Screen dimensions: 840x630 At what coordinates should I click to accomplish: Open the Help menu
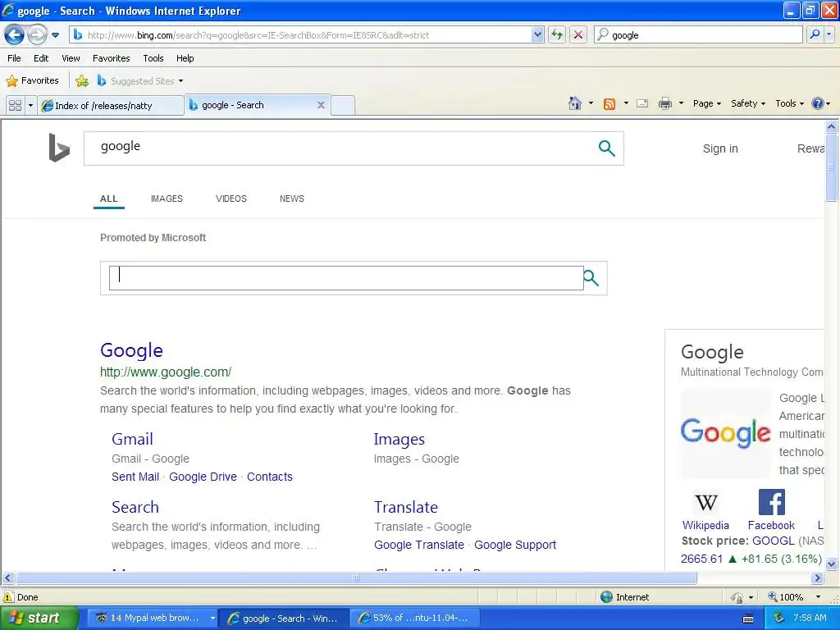click(185, 58)
